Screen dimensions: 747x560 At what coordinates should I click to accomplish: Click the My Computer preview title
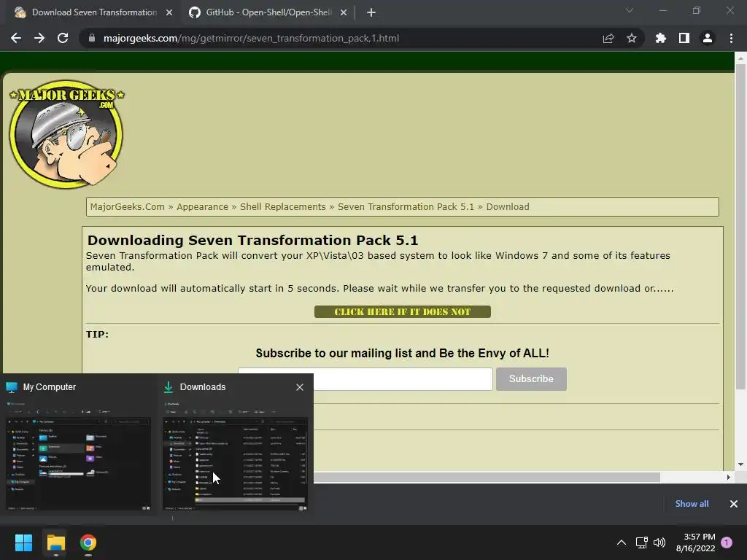(50, 387)
